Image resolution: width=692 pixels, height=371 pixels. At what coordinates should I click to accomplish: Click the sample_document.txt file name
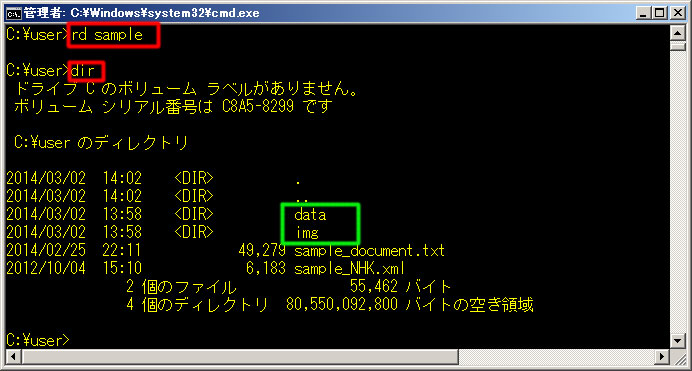coord(369,251)
